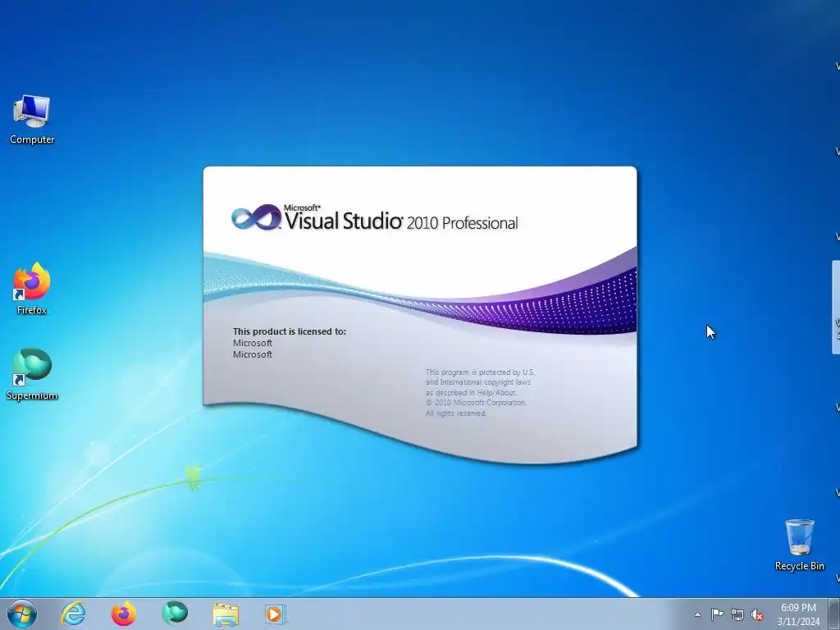Show hidden system tray icons
This screenshot has width=840, height=630.
697,614
